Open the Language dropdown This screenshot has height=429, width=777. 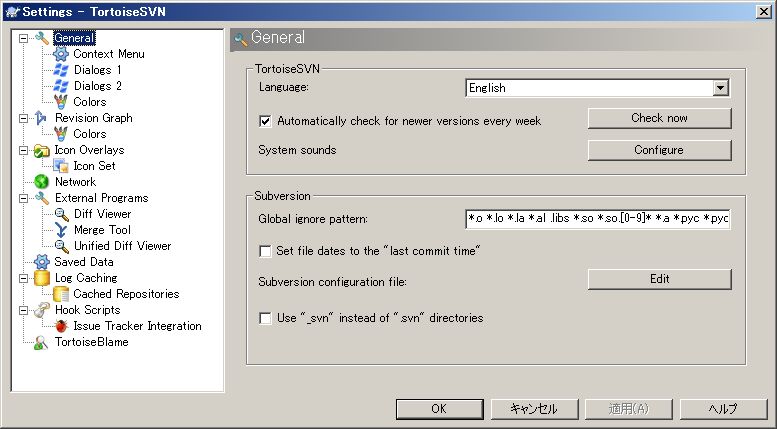[x=721, y=88]
